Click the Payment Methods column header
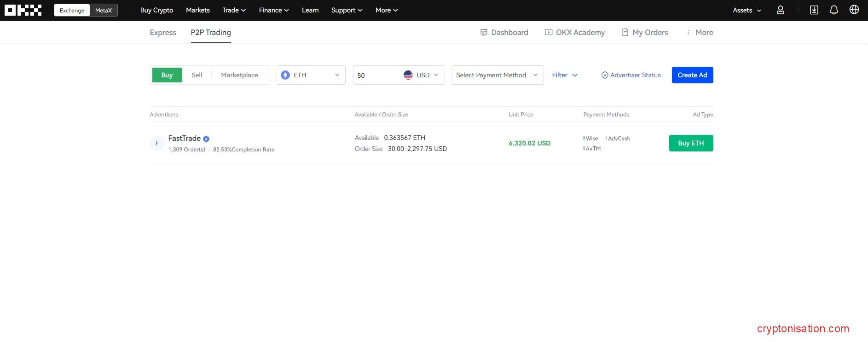The width and height of the screenshot is (868, 342). click(606, 114)
